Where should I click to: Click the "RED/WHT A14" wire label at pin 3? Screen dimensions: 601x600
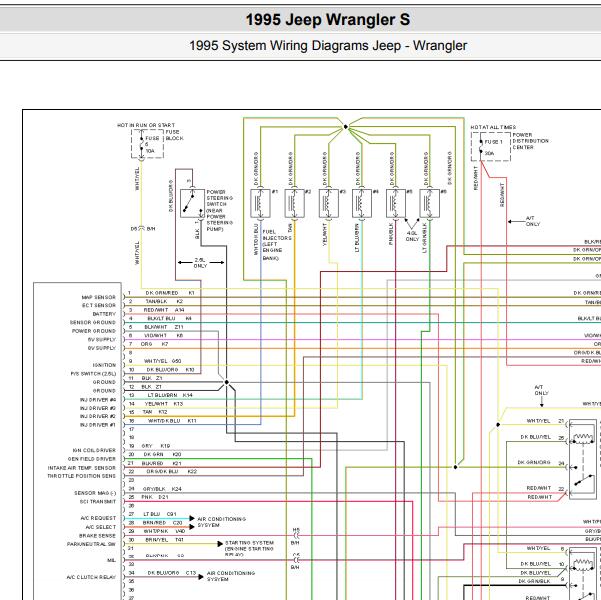click(x=164, y=310)
